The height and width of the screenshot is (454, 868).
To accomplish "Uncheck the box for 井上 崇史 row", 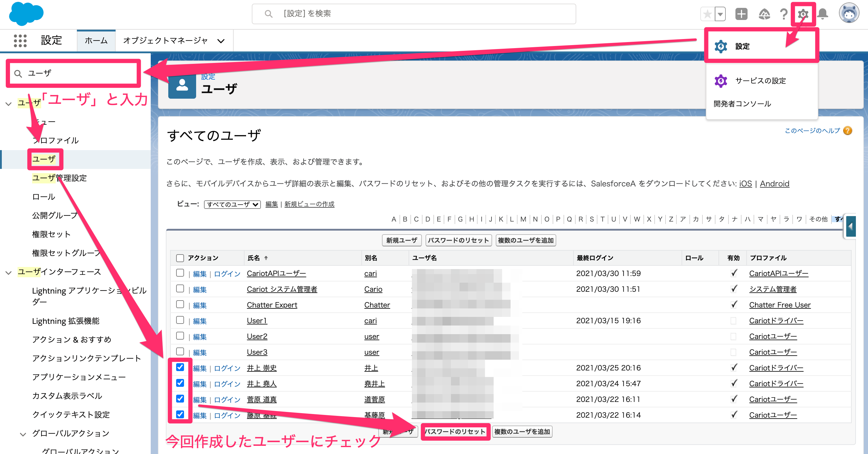I will pos(180,367).
